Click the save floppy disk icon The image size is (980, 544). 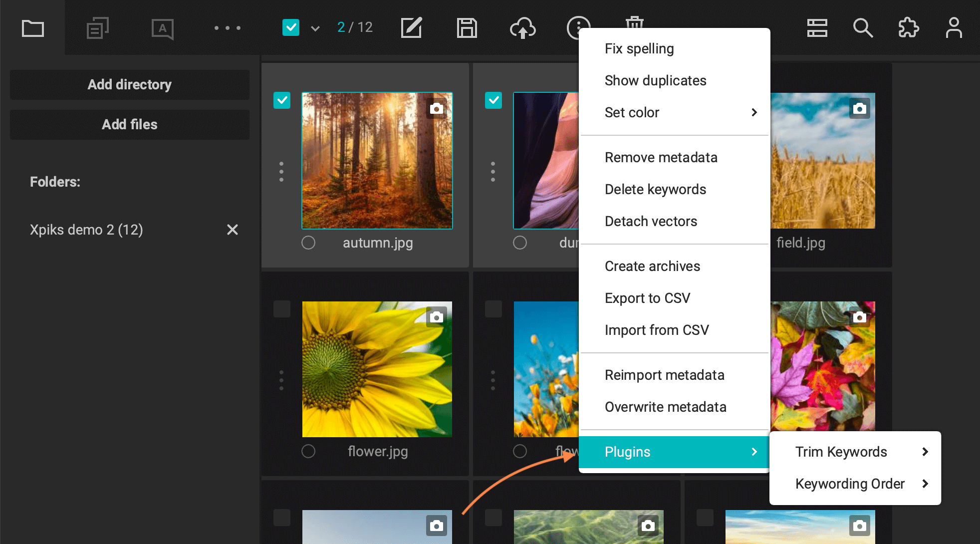[x=467, y=27]
